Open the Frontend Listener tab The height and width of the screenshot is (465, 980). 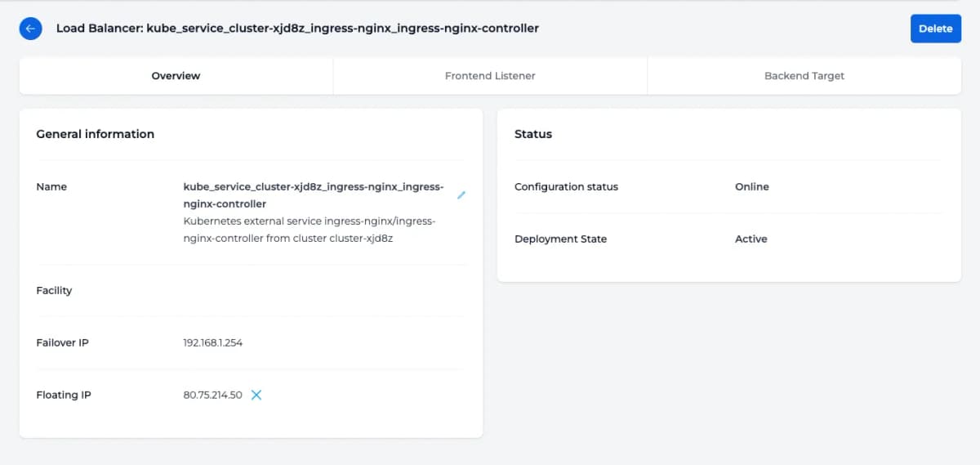point(490,76)
